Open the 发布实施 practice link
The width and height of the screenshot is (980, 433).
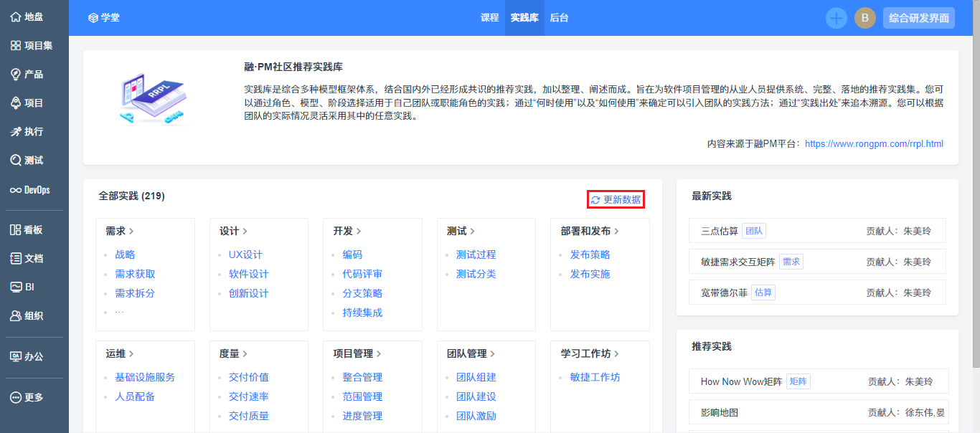coord(590,274)
